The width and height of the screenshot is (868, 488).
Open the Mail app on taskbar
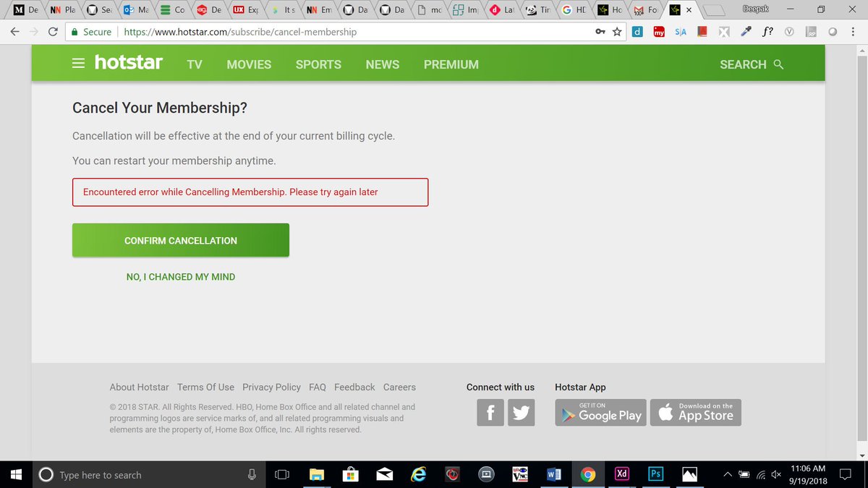pos(385,474)
